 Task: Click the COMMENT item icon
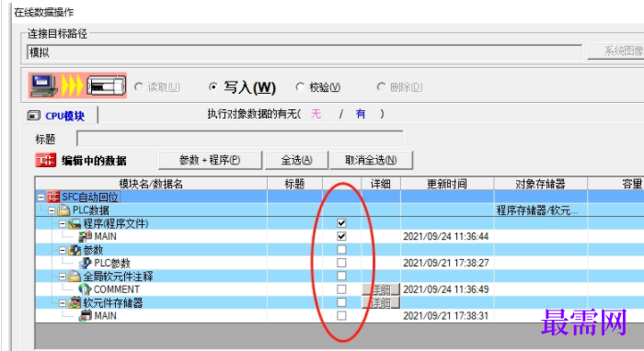(85, 289)
